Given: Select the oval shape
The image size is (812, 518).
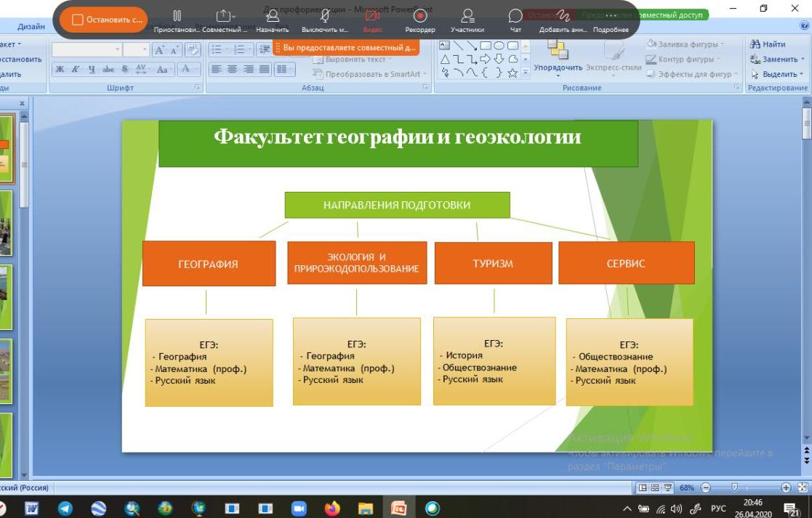Looking at the screenshot, I should (499, 46).
